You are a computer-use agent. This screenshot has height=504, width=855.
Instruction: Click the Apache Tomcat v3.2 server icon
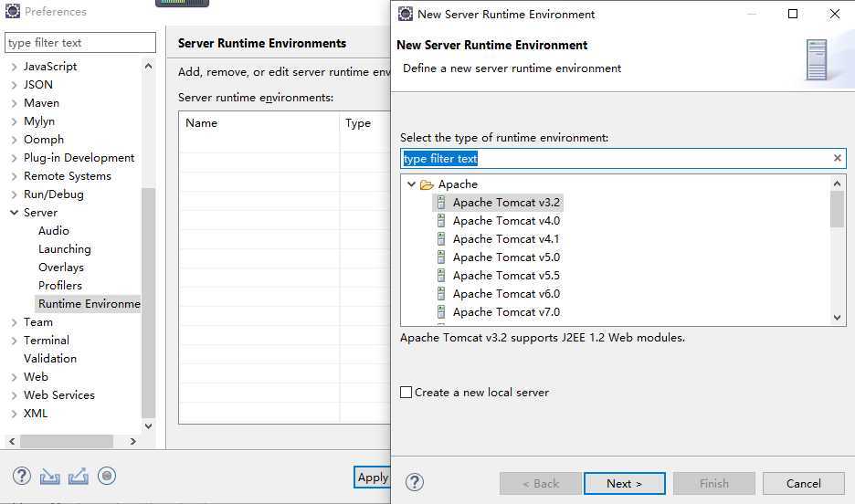coord(441,203)
